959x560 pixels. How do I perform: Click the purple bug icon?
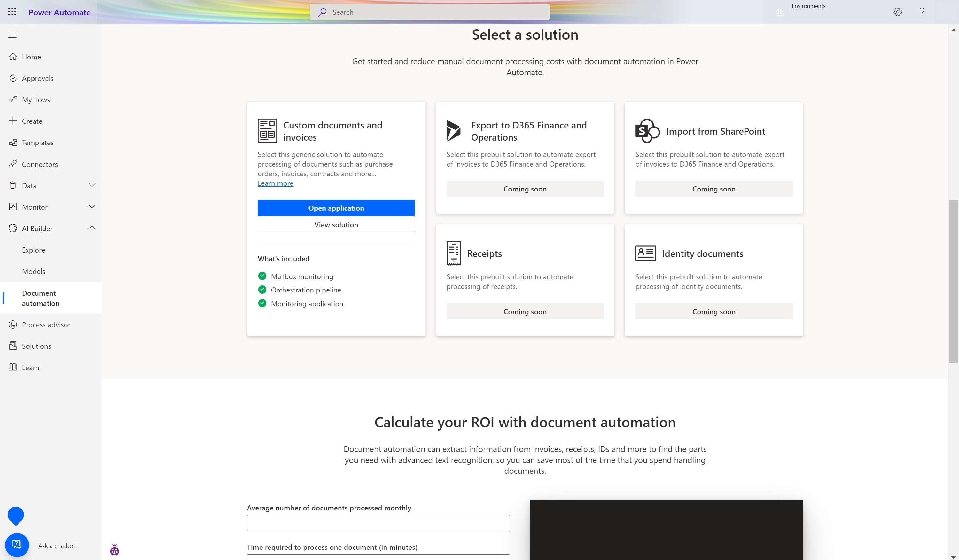(x=114, y=550)
